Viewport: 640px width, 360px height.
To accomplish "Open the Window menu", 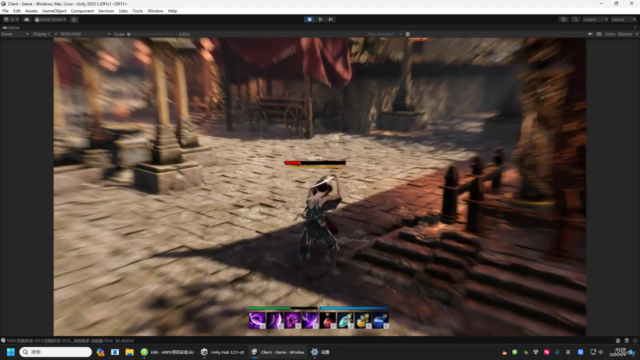I will click(x=155, y=11).
